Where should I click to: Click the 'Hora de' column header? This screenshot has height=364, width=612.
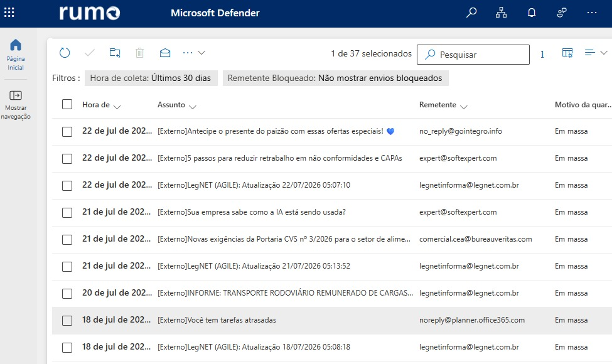pos(95,105)
